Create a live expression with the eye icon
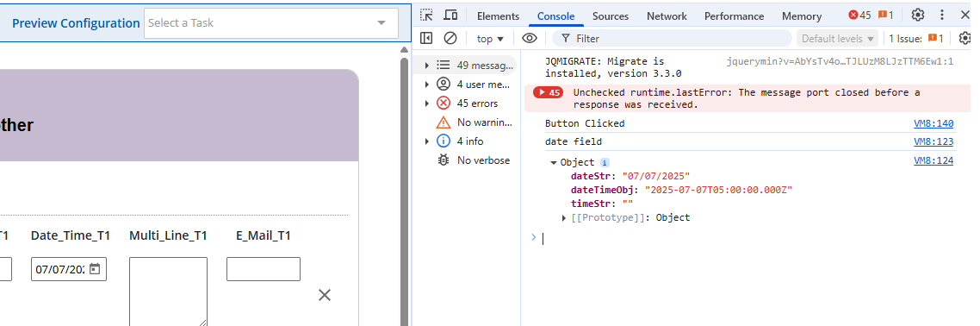This screenshot has width=980, height=326. [x=530, y=38]
